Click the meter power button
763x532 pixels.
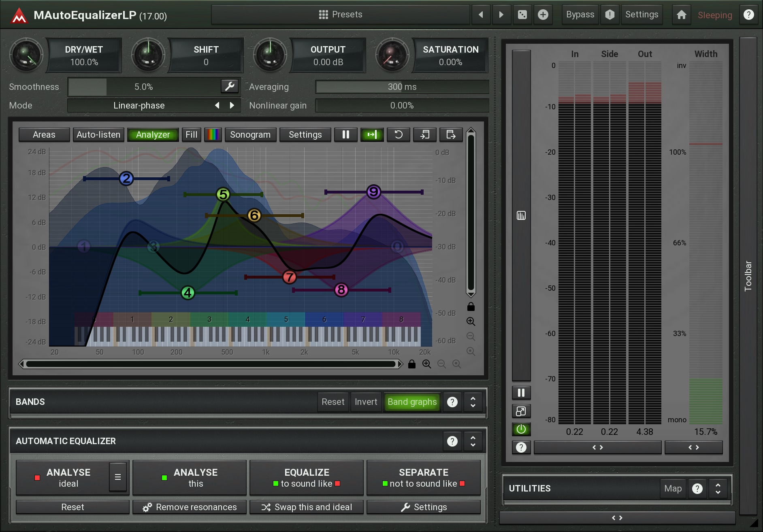(521, 429)
